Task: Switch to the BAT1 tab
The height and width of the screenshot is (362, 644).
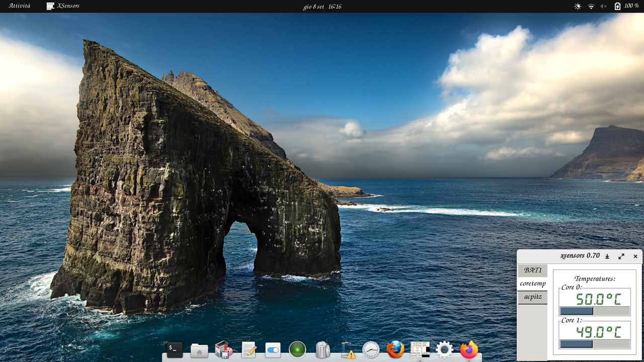Action: 533,270
